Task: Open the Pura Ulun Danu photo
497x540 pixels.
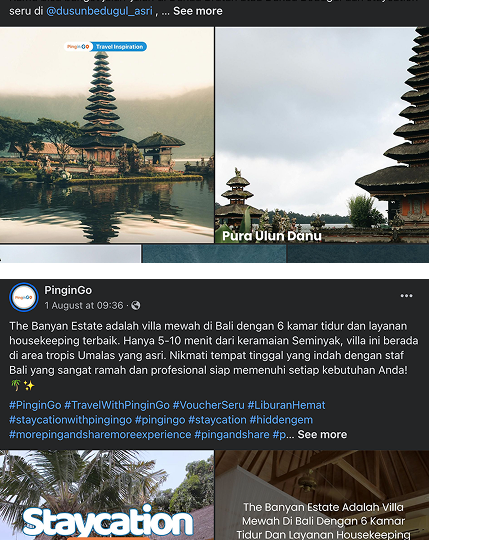Action: click(322, 135)
